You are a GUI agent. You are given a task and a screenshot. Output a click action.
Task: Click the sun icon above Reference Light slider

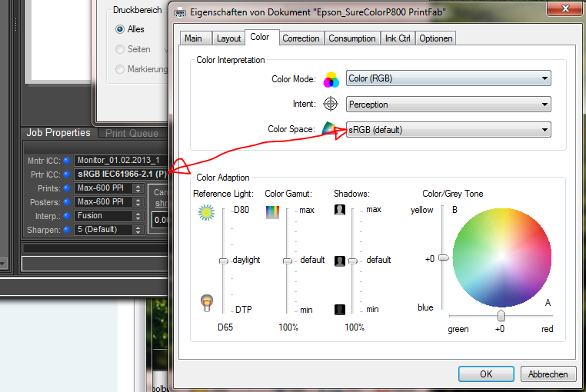(205, 213)
